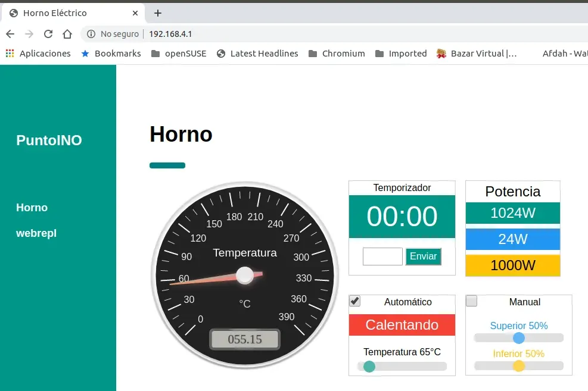Click the PuntoINO sidebar title
588x391 pixels.
tap(49, 140)
